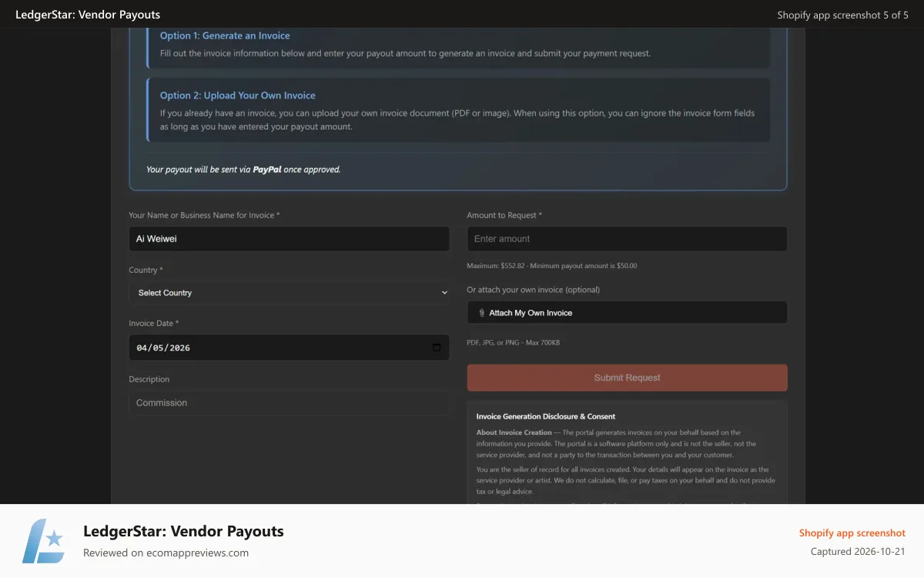Click the paperclip icon on Attach My Own Invoice
Viewport: 924px width, 578px height.
pos(482,313)
